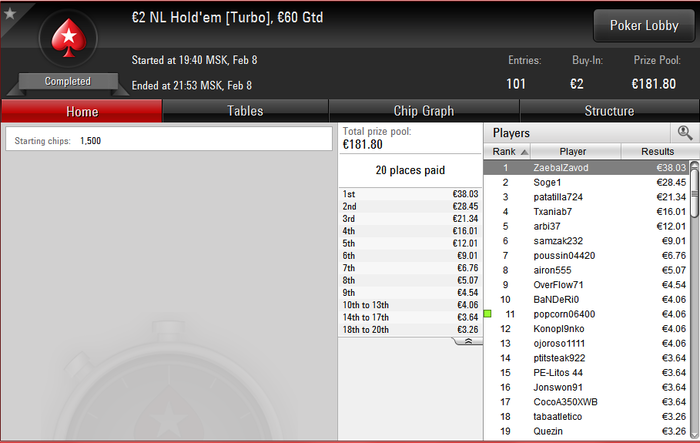Screen dimensions: 700x443
Task: Open the Poker Lobby button
Action: pyautogui.click(x=644, y=25)
